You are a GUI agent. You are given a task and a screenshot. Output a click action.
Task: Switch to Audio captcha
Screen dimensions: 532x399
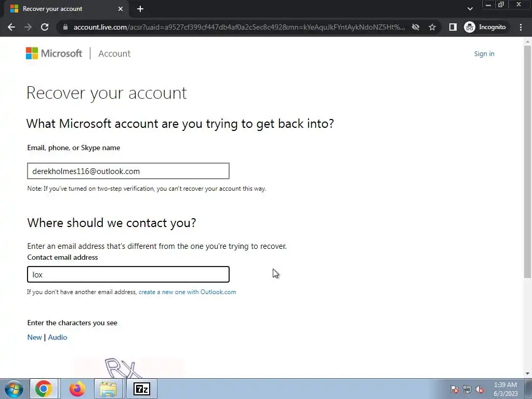[x=57, y=337]
